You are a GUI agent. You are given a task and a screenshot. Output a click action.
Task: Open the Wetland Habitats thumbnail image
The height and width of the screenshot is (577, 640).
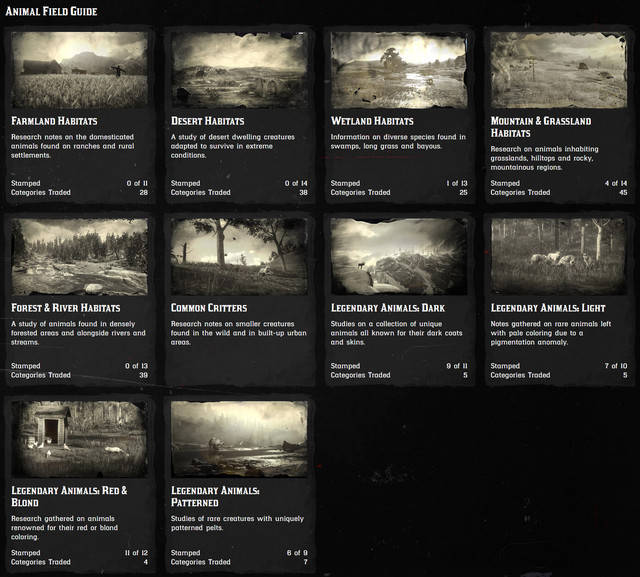[399, 70]
